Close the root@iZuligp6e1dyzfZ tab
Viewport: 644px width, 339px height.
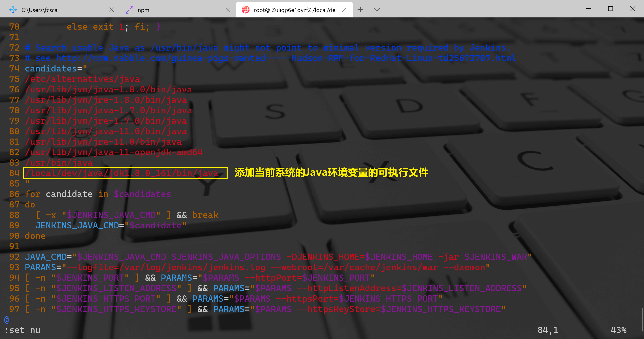(x=344, y=10)
